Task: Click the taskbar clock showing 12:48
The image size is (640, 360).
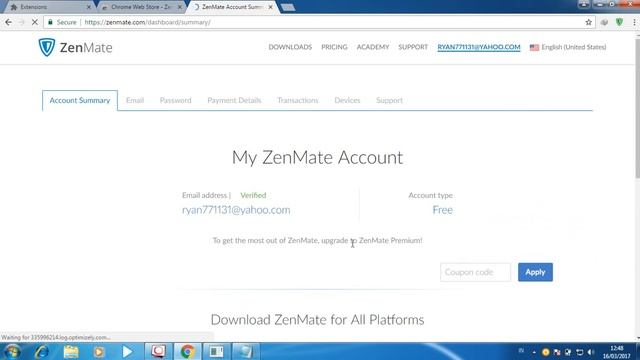Action: tap(616, 352)
